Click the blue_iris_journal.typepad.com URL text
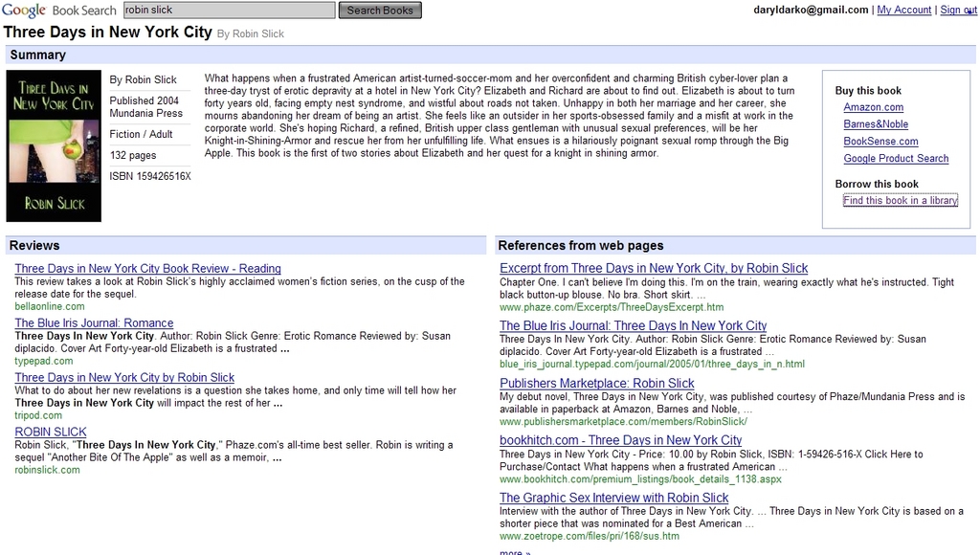The height and width of the screenshot is (555, 980). [x=652, y=364]
